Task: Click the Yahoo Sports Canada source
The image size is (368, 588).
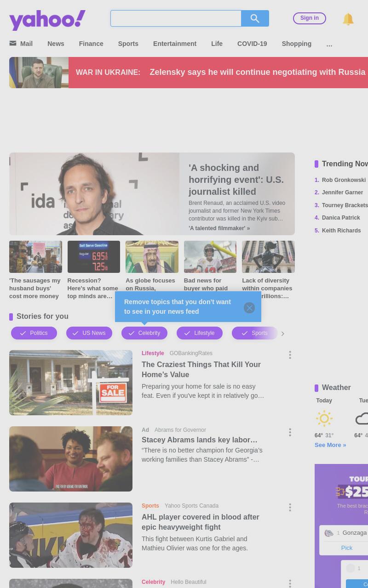Action: coord(191,506)
